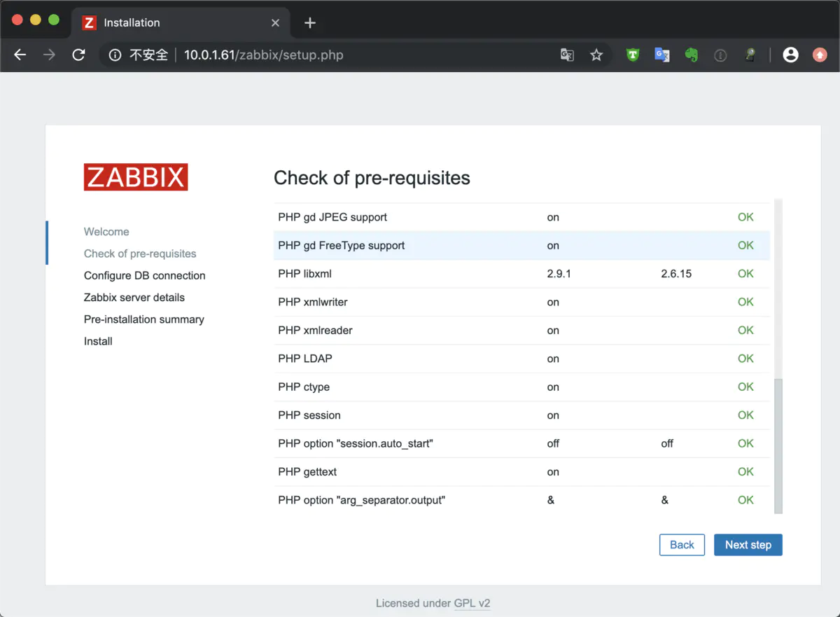Open the green shield extension
The image size is (840, 617).
point(633,55)
